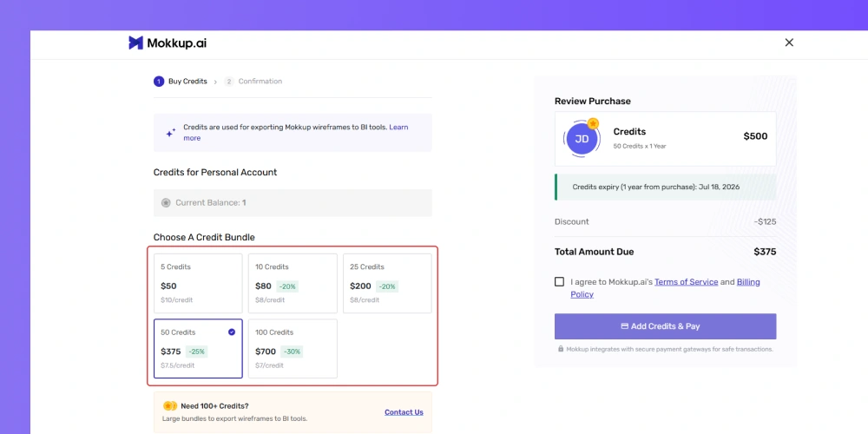
Task: Click the star badge on the JD avatar
Action: pyautogui.click(x=594, y=123)
